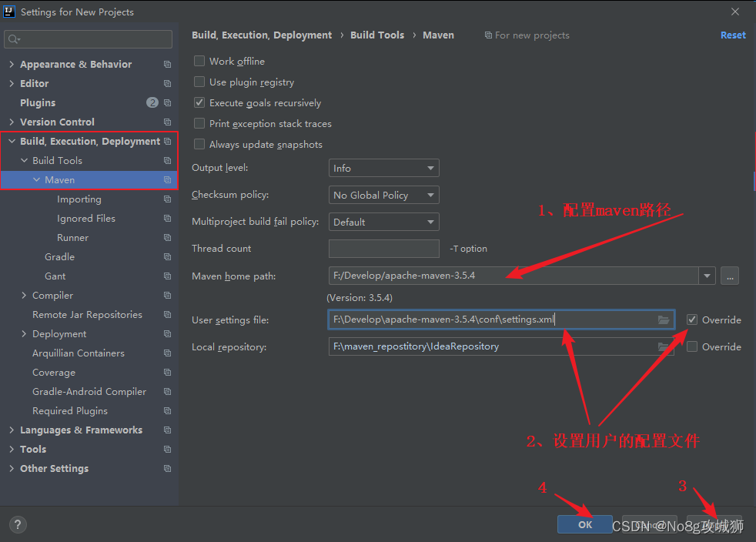The image size is (756, 542).
Task: Click the project icon beside Gradle-Android Compiler
Action: coord(167,392)
